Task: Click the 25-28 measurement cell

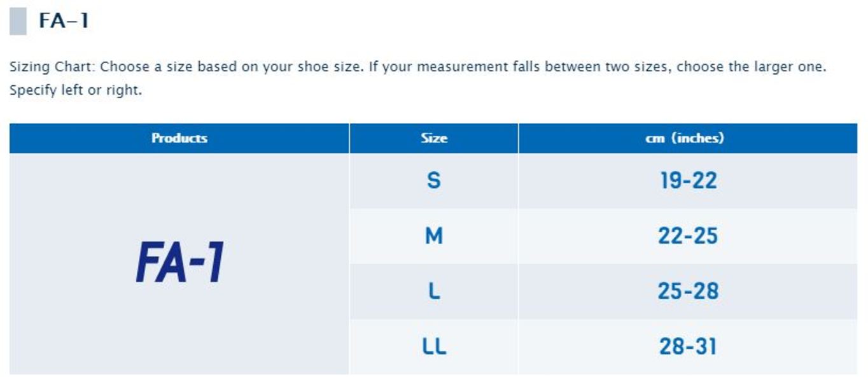Action: pyautogui.click(x=688, y=292)
